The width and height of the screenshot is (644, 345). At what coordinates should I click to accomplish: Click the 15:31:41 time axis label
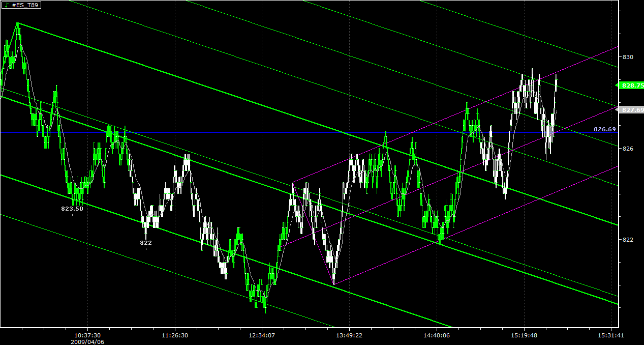tap(612, 335)
